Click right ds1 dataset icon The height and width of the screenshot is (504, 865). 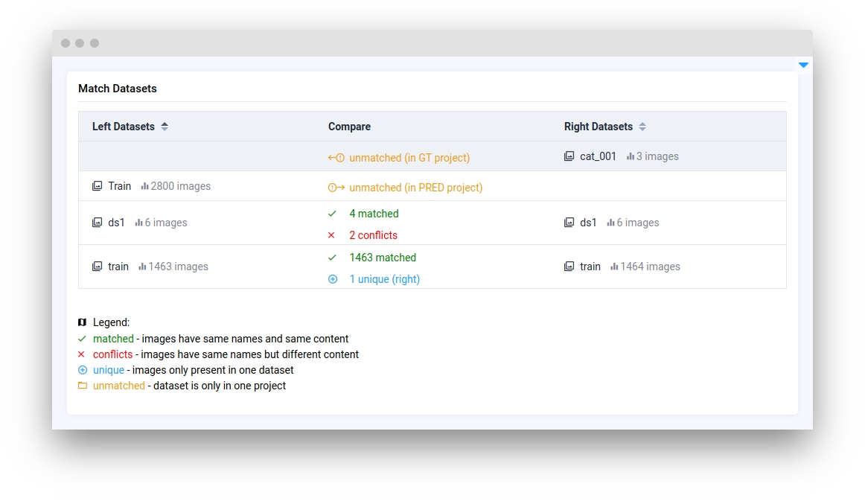[x=569, y=223]
